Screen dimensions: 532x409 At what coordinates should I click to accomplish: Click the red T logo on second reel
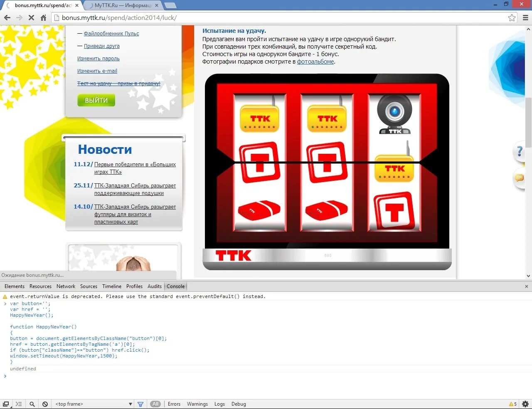[327, 162]
